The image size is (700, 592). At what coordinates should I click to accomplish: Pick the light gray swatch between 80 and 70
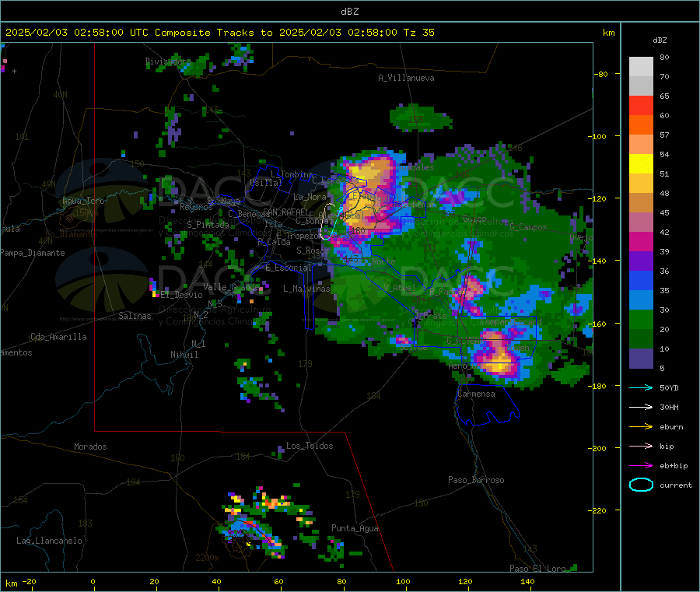pyautogui.click(x=641, y=67)
